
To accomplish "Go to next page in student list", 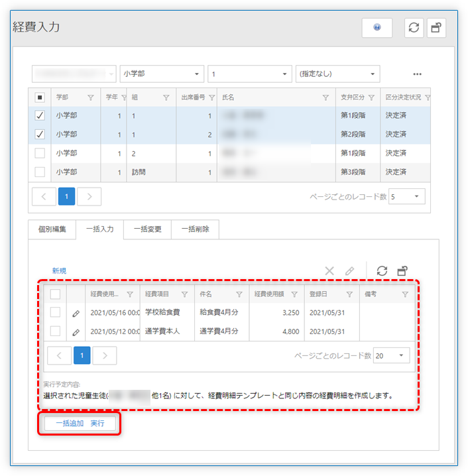I will tap(89, 197).
